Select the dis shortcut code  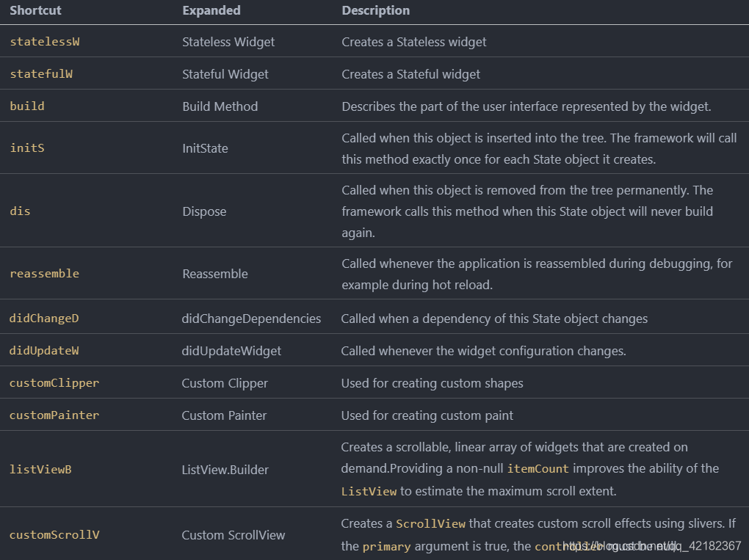pos(20,211)
